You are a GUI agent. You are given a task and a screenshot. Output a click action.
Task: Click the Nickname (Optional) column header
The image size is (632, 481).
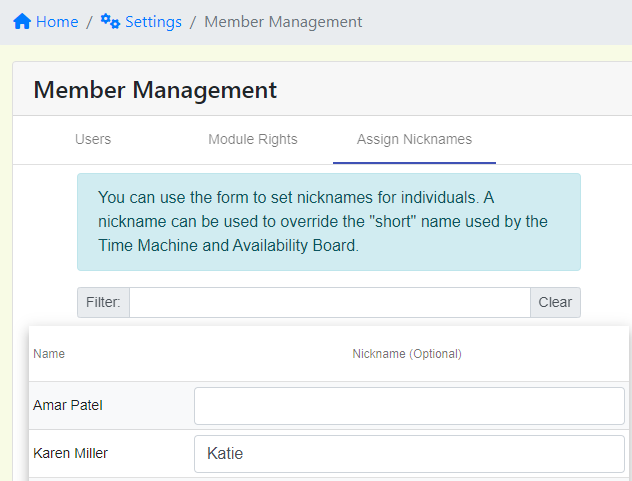coord(407,354)
